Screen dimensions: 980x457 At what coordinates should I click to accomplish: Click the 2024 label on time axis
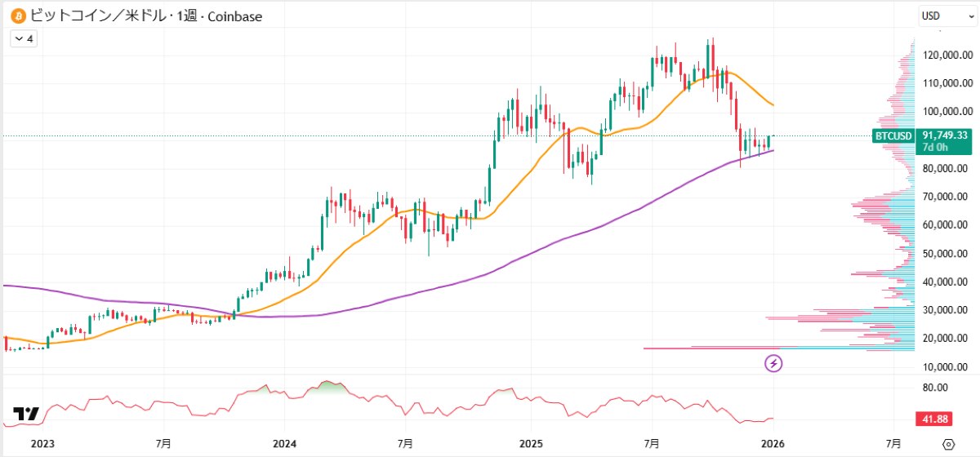[x=284, y=444]
